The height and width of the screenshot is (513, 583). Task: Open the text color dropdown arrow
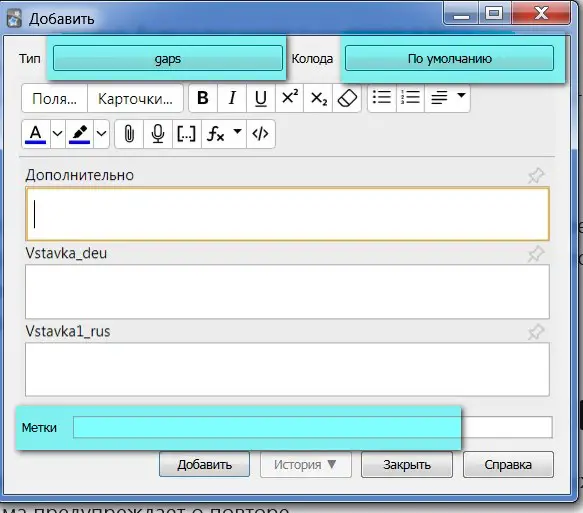click(x=57, y=134)
